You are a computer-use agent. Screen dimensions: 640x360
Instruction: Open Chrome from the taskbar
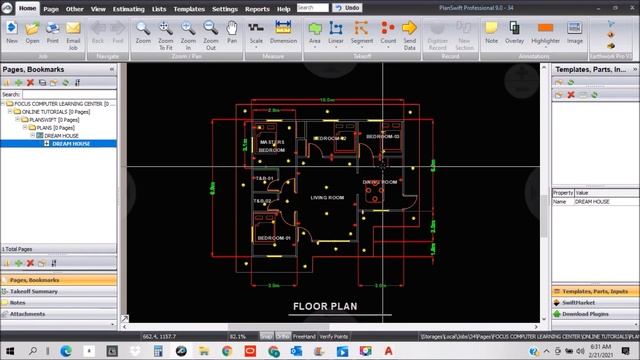point(227,351)
